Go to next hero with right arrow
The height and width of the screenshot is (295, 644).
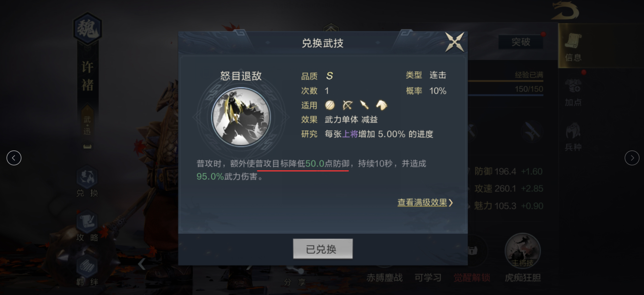632,158
